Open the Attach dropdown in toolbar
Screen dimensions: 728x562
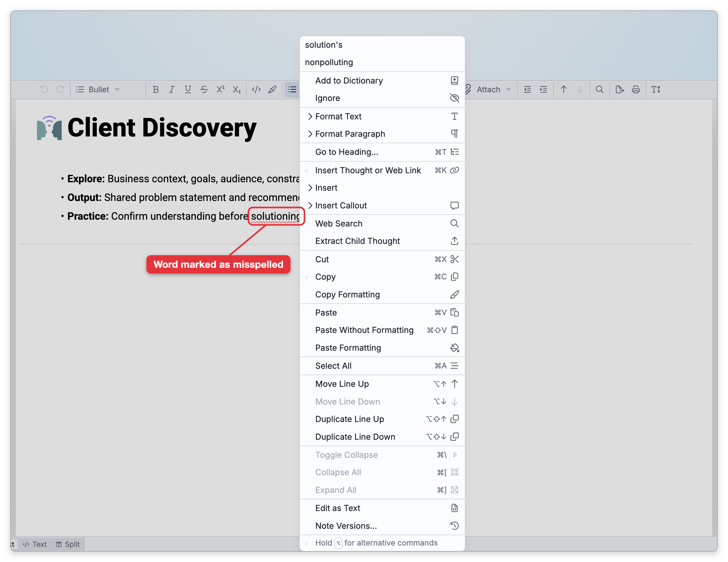(x=488, y=89)
